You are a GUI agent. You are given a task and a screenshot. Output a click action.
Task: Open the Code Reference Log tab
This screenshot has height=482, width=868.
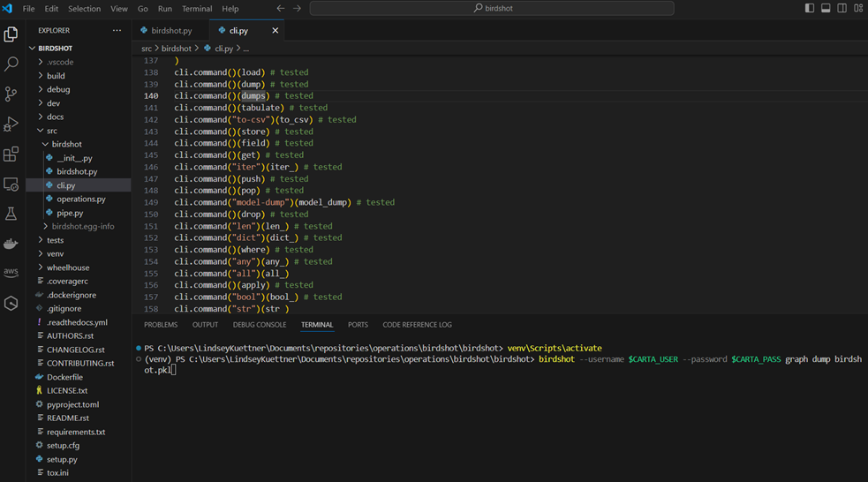[417, 325]
